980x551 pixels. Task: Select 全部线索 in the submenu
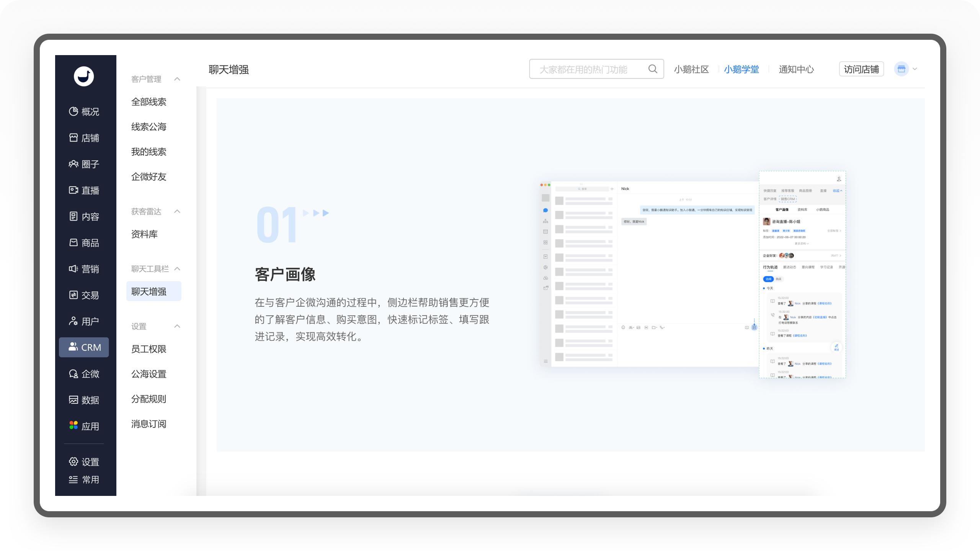(x=149, y=102)
